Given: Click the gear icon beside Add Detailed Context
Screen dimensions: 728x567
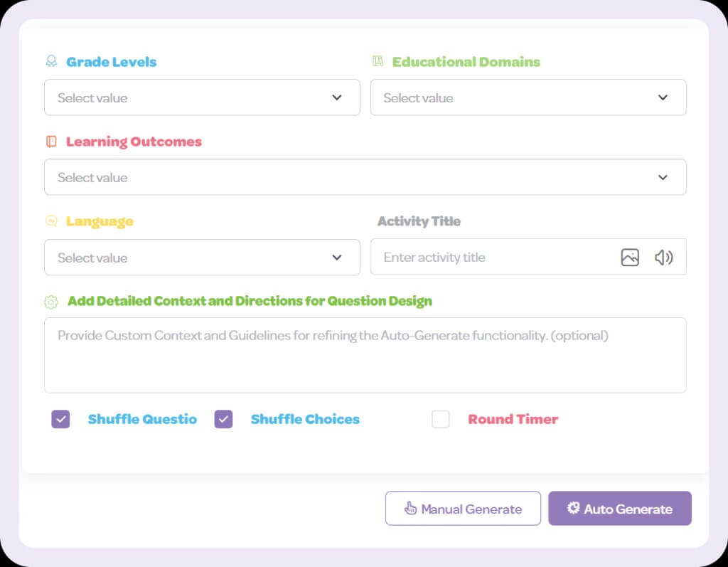Looking at the screenshot, I should 51,302.
